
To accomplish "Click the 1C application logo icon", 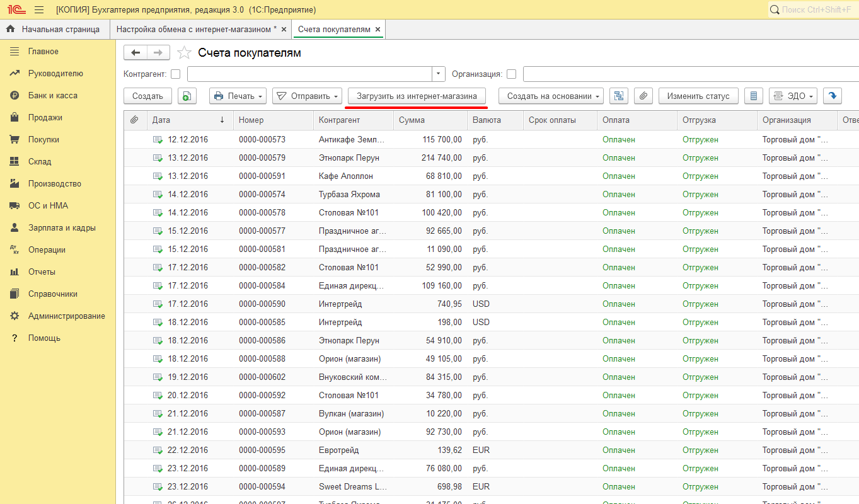I will coord(15,10).
